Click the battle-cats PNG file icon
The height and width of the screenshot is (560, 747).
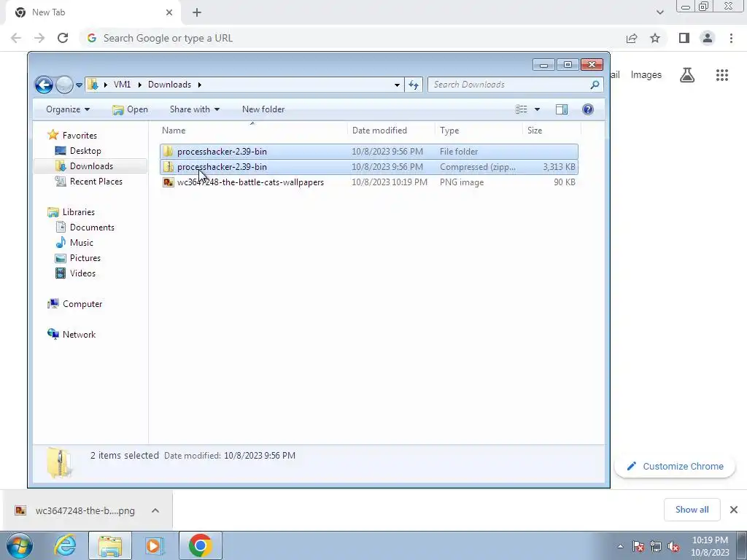tap(169, 182)
